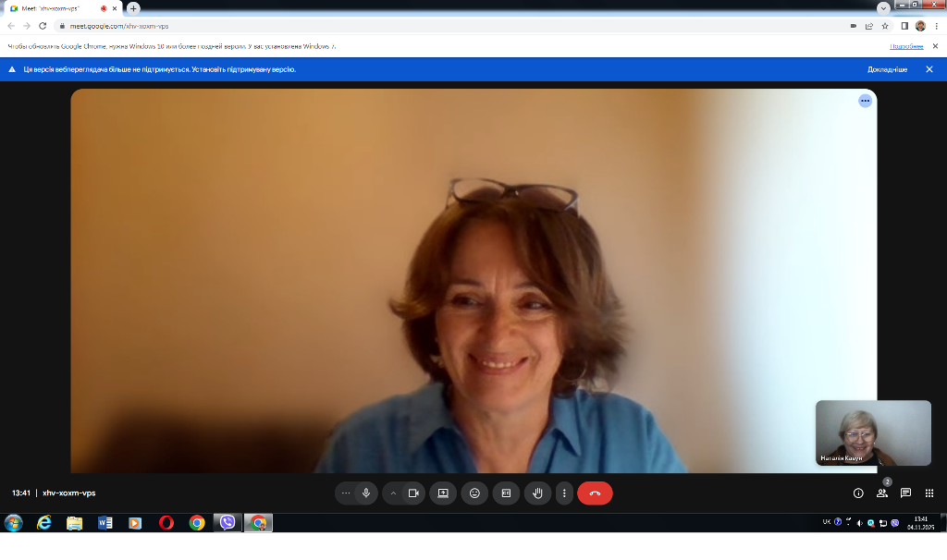
Task: Open main video tile options menu
Action: click(865, 101)
